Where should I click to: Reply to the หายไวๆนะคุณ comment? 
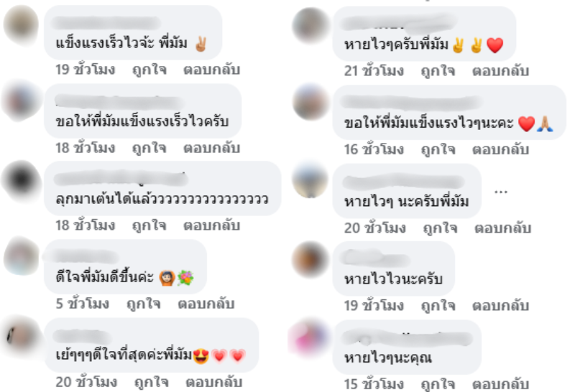click(500, 384)
